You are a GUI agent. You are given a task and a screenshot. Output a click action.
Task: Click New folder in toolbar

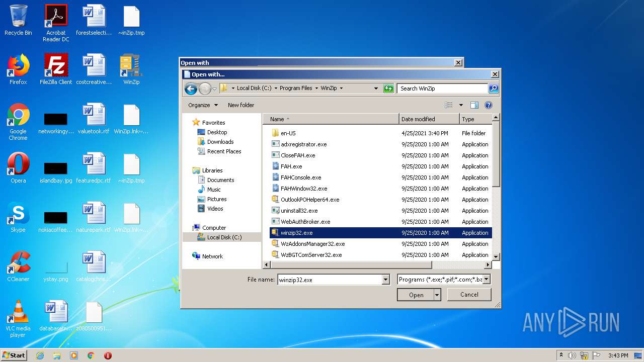241,105
